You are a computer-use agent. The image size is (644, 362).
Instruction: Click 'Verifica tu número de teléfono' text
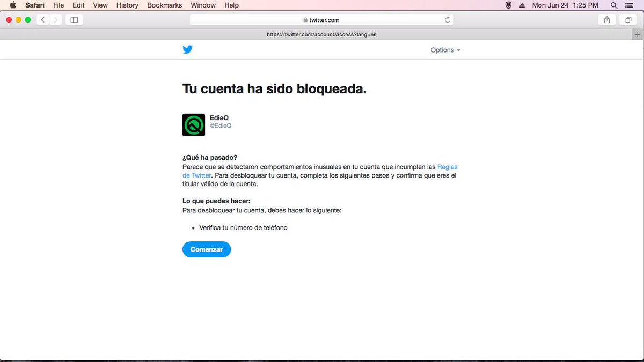243,227
